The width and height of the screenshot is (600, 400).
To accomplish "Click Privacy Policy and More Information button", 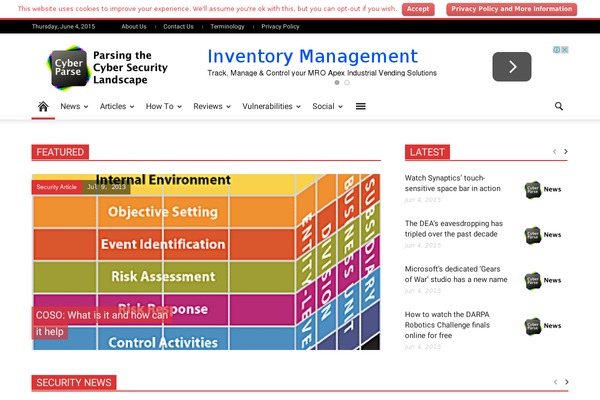I will [x=511, y=9].
